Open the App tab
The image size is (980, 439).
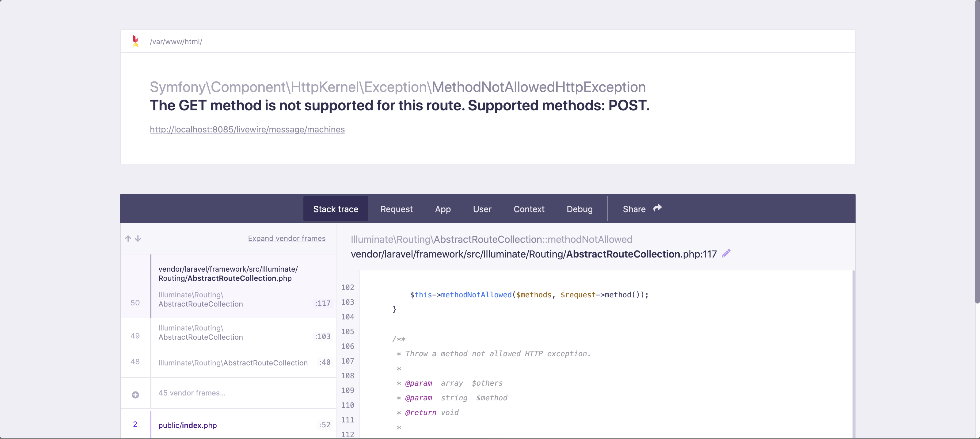click(x=443, y=209)
